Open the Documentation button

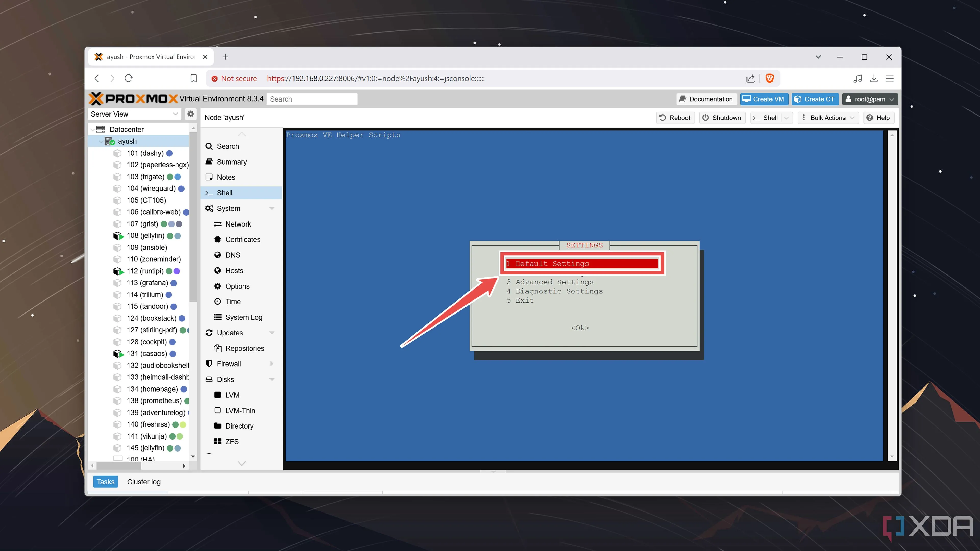point(706,99)
